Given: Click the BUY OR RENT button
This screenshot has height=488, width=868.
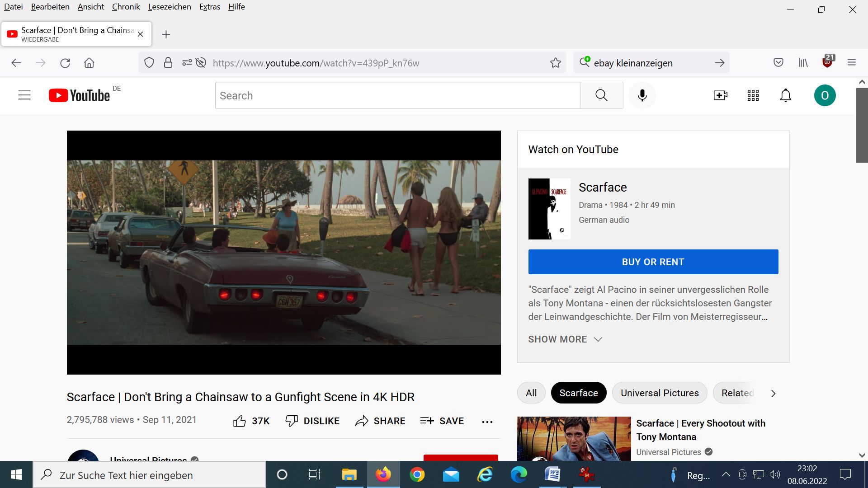Looking at the screenshot, I should tap(653, 262).
